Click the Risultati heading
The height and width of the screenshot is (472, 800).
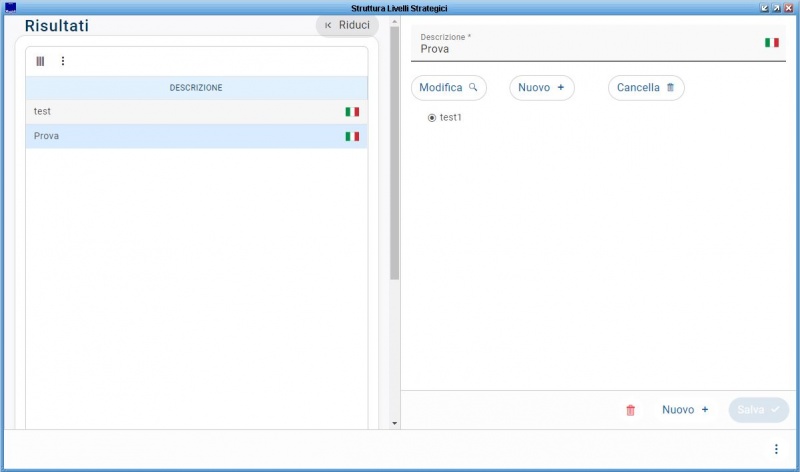[x=57, y=26]
